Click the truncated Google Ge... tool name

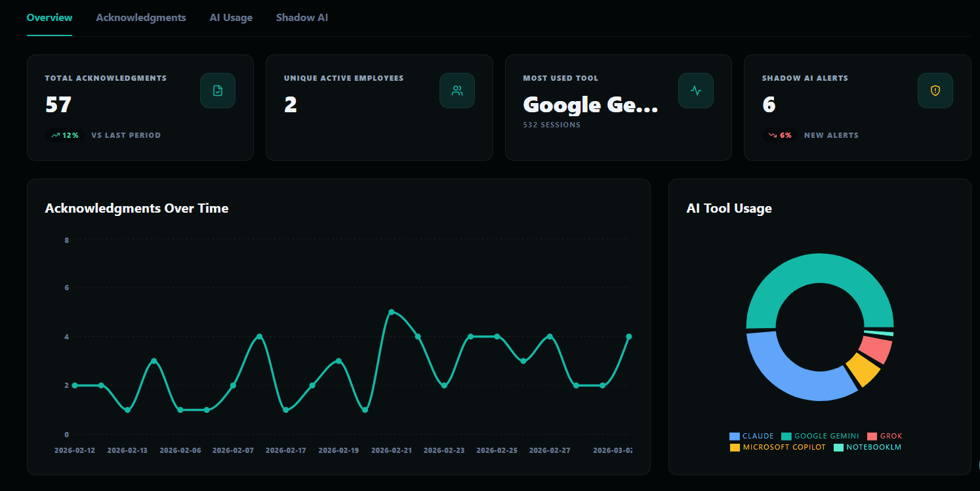[x=590, y=104]
